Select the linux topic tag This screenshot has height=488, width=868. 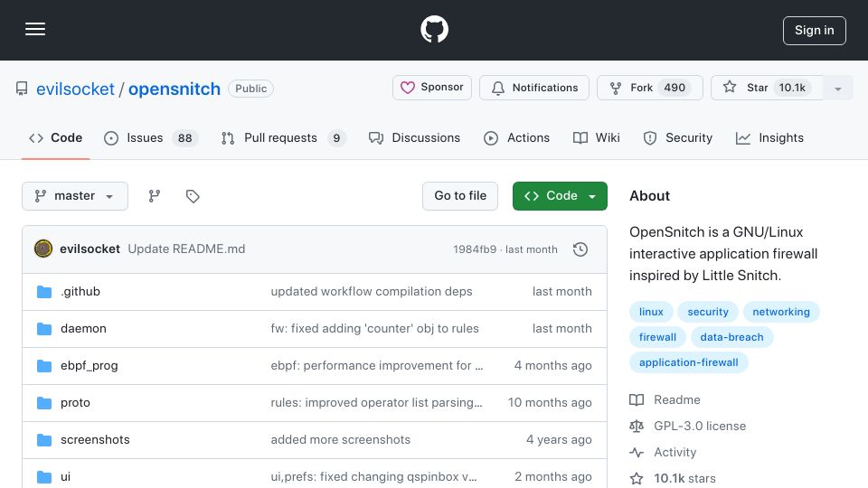click(x=651, y=312)
